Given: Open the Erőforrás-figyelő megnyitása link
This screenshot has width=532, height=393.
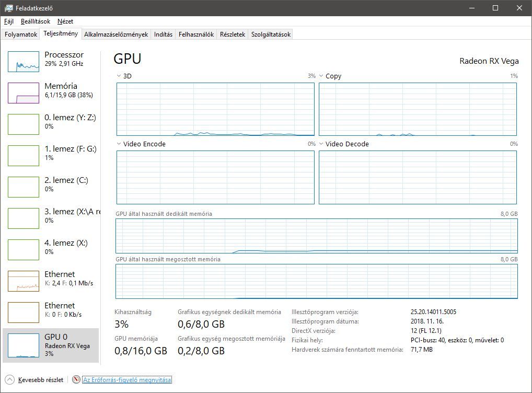Looking at the screenshot, I should pyautogui.click(x=127, y=380).
